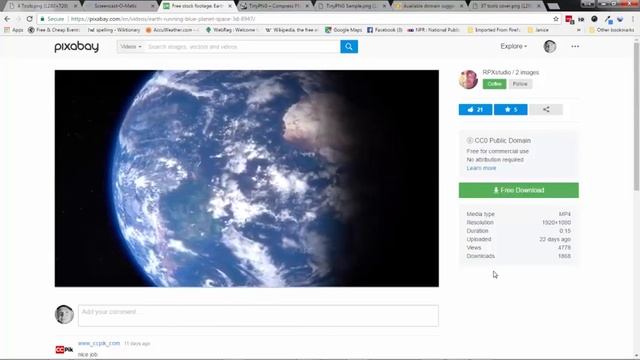Open the WebReg Welcome bookmark

click(232, 30)
